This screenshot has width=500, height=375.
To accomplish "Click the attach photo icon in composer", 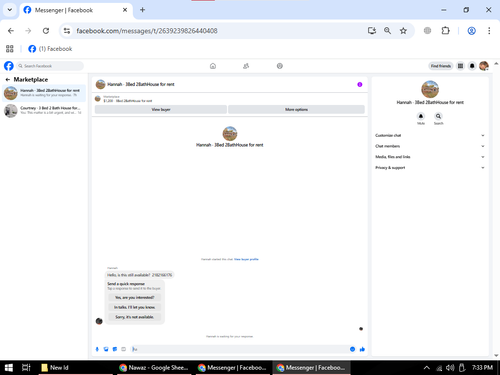I will 106,349.
